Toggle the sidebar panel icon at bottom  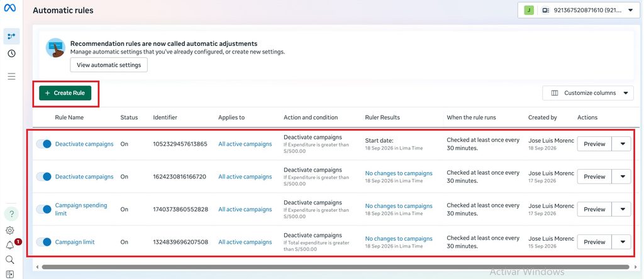(10, 274)
